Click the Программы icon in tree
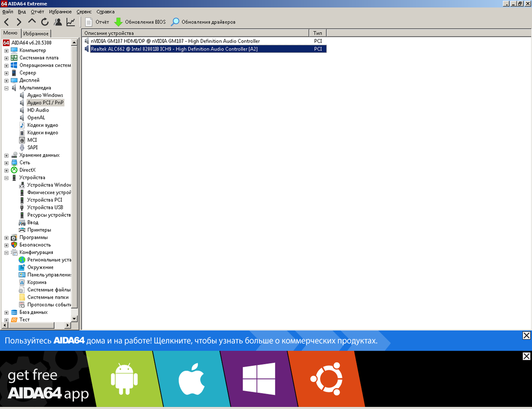Viewport: 532px width, 409px height. pos(14,238)
